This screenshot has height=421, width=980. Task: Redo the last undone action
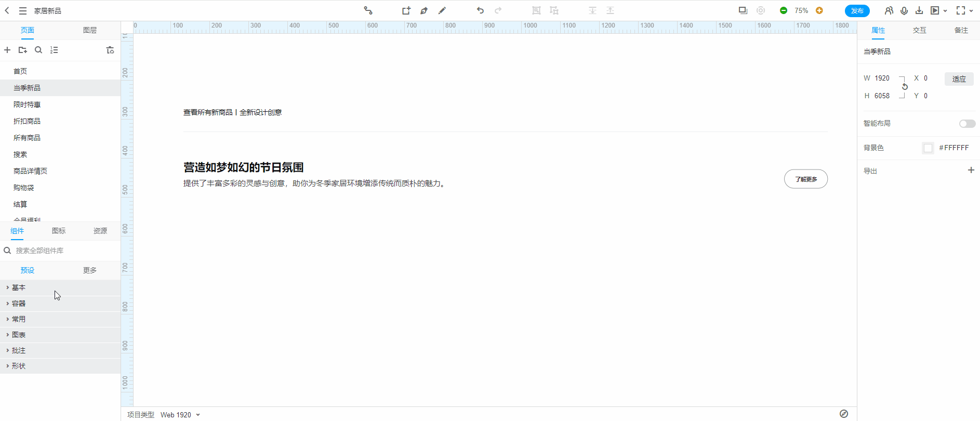(x=498, y=10)
